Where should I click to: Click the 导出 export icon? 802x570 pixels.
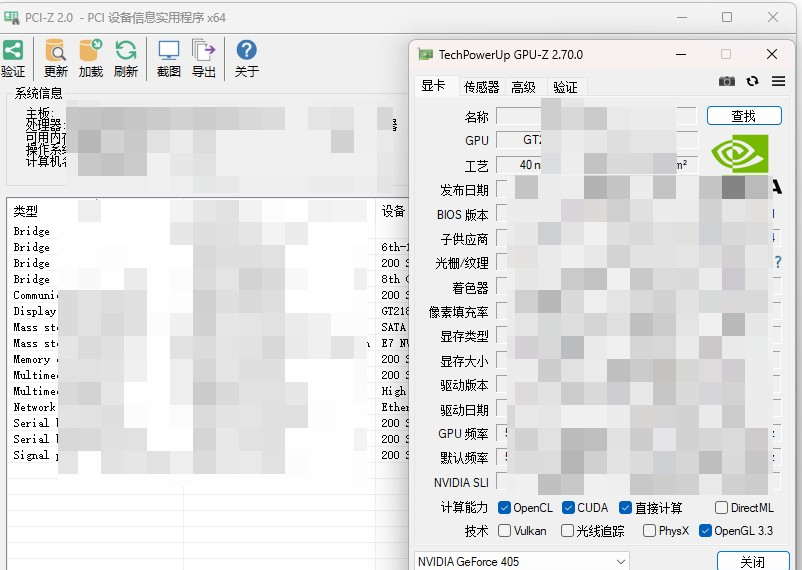204,50
